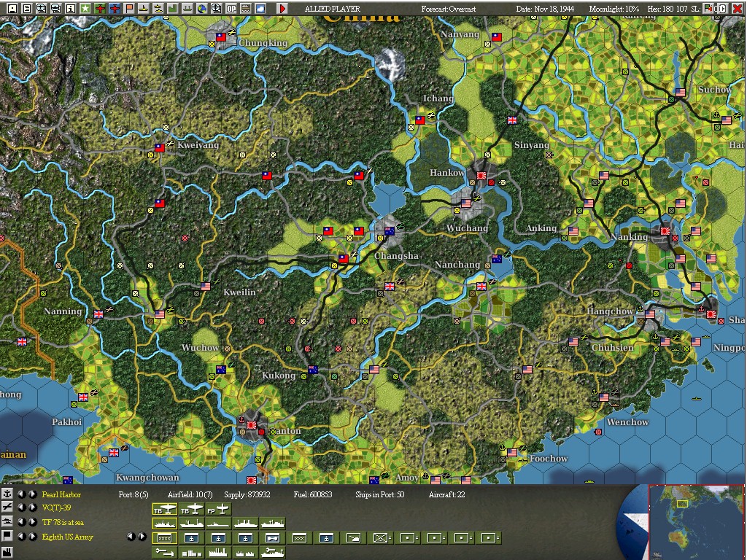This screenshot has height=560, width=747.
Task: Click the 'Date: Nov 18, 1944' text
Action: [x=545, y=9]
